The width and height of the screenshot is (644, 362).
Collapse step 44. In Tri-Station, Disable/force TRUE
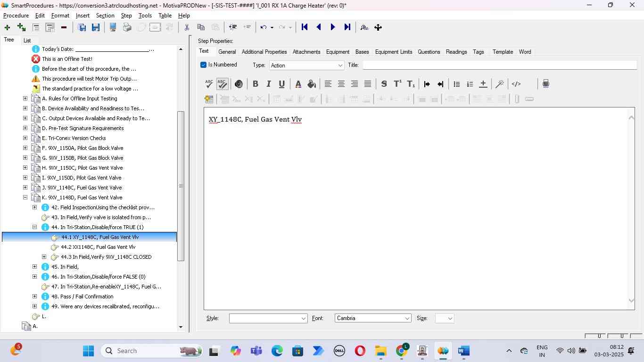[x=34, y=227]
